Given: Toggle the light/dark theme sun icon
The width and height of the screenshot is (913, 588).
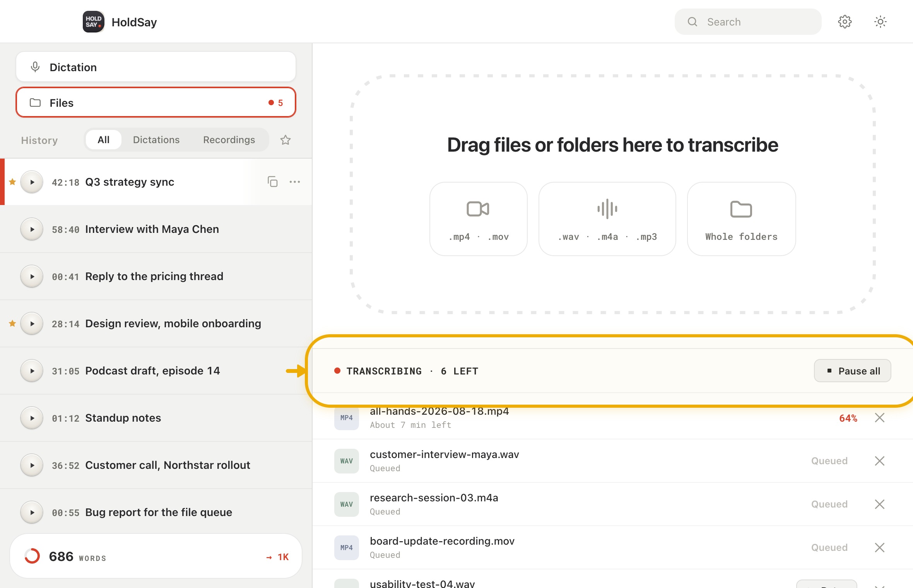Looking at the screenshot, I should coord(880,22).
